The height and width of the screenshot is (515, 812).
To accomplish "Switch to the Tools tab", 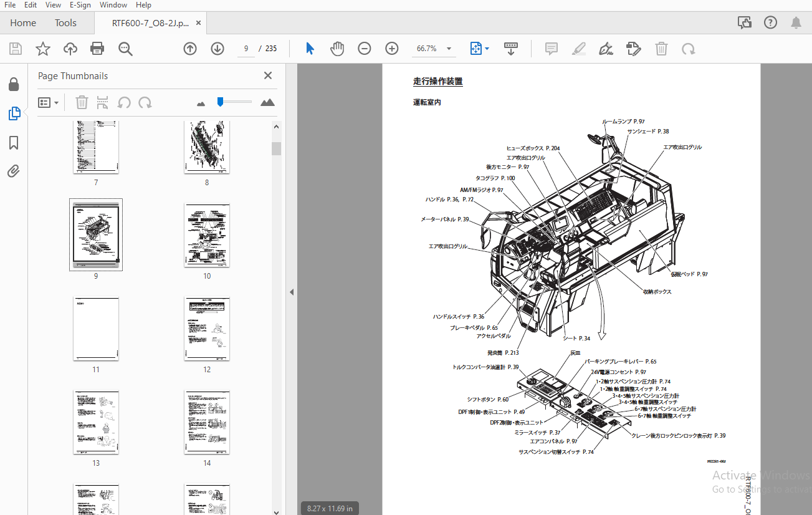I will pyautogui.click(x=65, y=23).
